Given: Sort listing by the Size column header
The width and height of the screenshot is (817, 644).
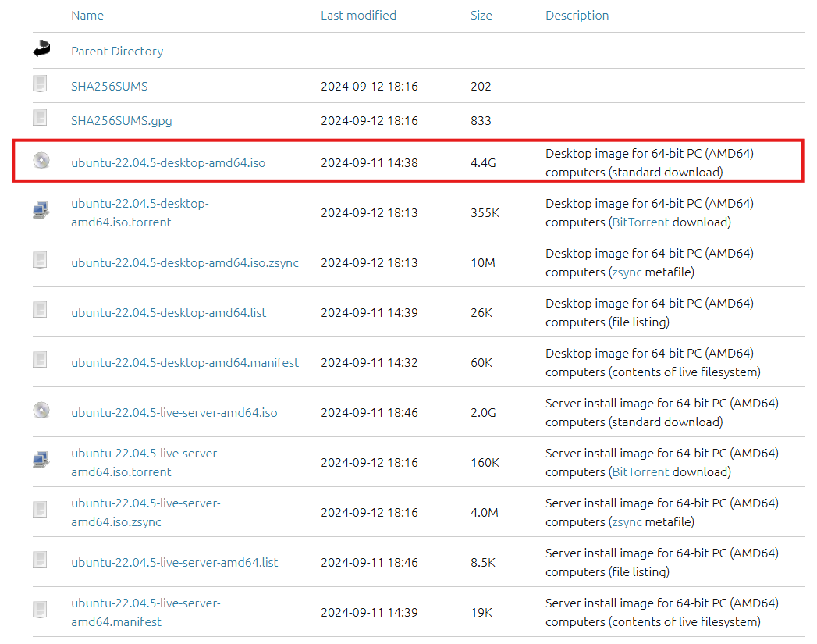Looking at the screenshot, I should click(x=481, y=16).
